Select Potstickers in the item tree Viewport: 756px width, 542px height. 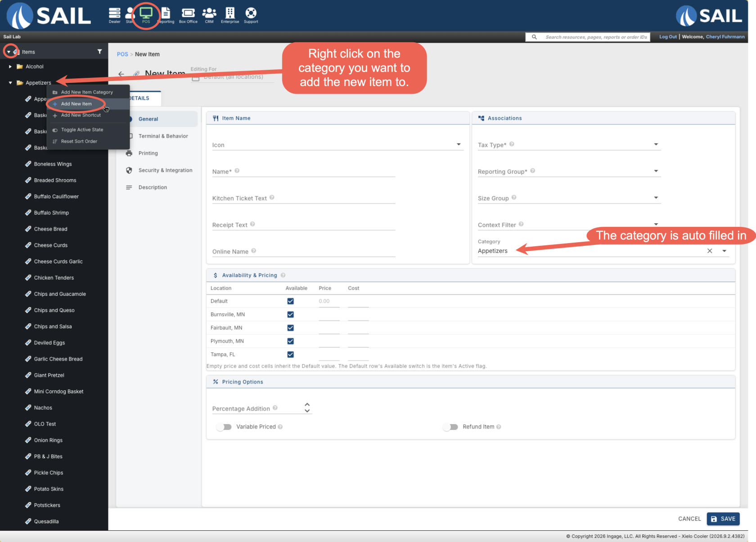coord(47,505)
